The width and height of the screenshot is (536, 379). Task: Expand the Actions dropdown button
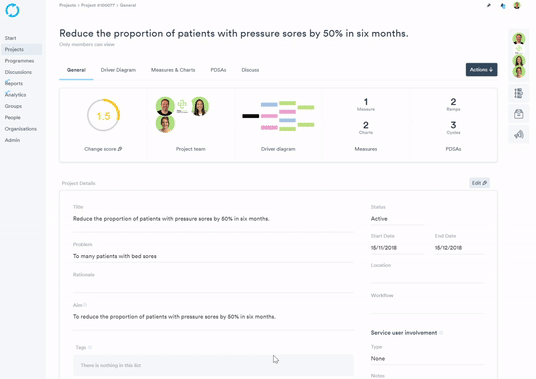pyautogui.click(x=481, y=70)
